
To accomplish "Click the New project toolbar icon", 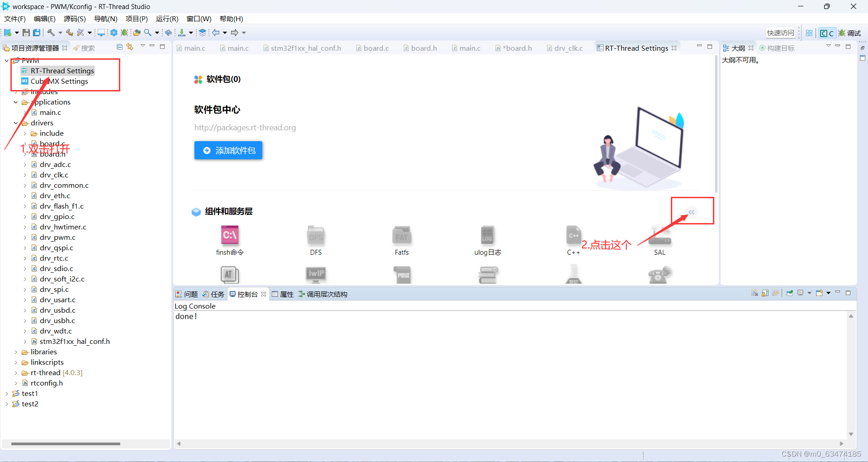I will click(x=8, y=33).
